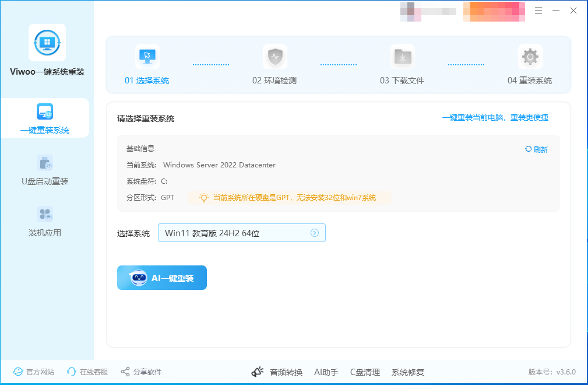Click the robot icon on reinstall button

(x=138, y=278)
